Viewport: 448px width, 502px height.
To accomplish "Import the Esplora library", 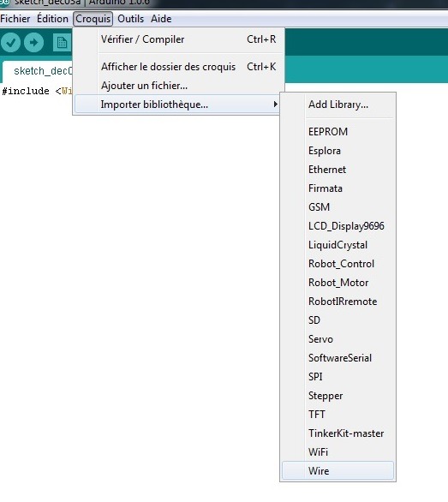I will pyautogui.click(x=337, y=151).
